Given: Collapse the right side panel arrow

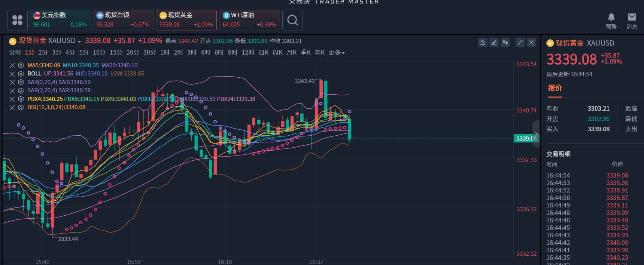Looking at the screenshot, I should coord(536,133).
